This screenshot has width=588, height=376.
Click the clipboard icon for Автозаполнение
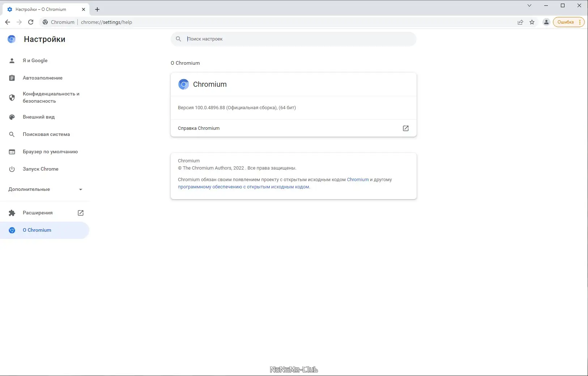[x=12, y=78]
